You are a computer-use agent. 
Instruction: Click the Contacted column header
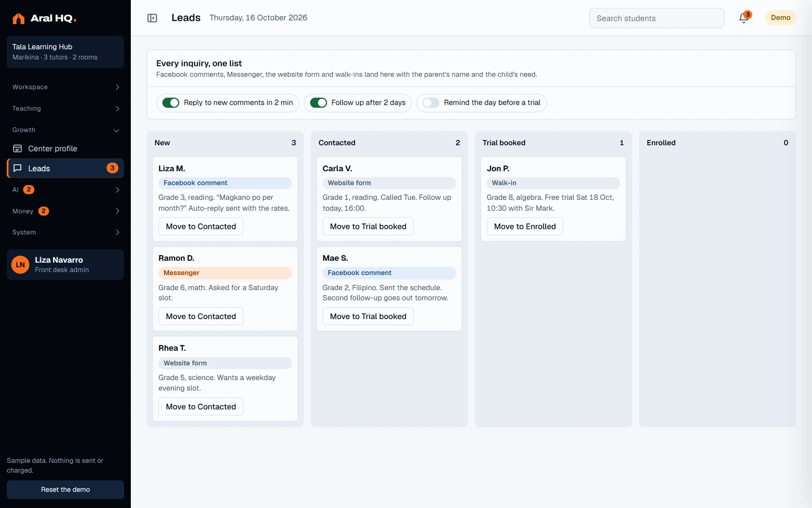click(x=337, y=143)
